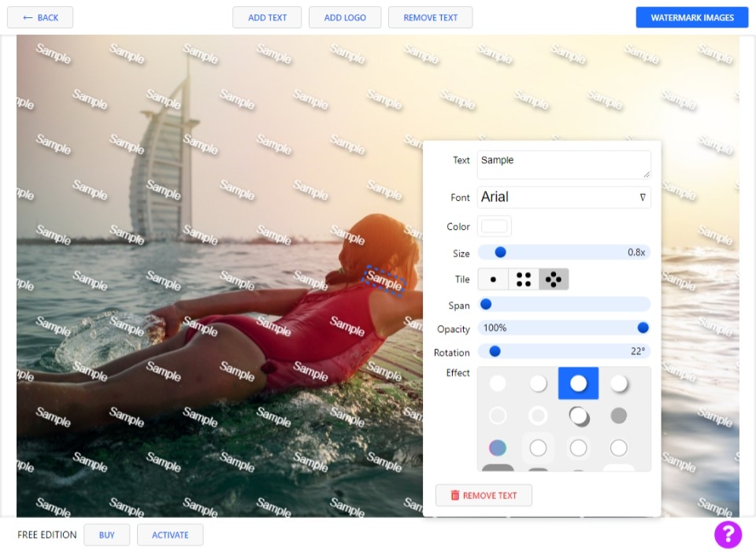Image resolution: width=756 pixels, height=551 pixels.
Task: Click Add Text in the top toolbar
Action: 267,17
